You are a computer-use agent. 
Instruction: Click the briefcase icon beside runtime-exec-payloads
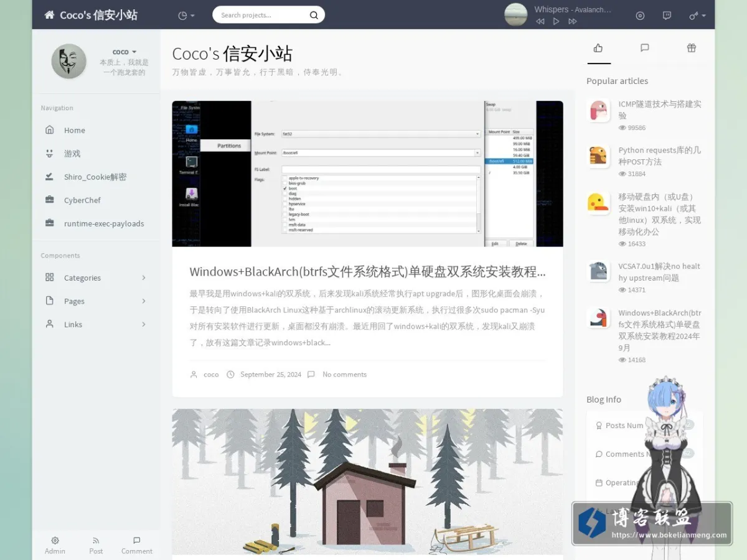coord(50,223)
